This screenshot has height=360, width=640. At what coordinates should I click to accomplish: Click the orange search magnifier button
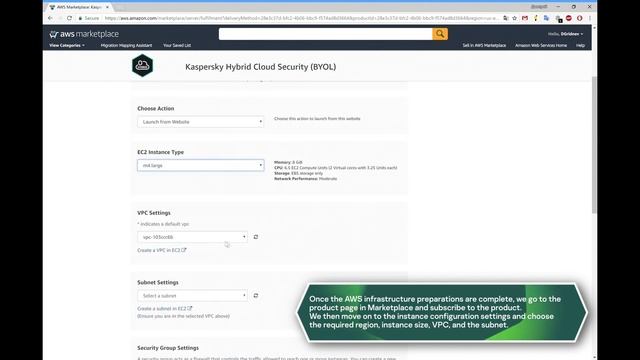pos(440,34)
